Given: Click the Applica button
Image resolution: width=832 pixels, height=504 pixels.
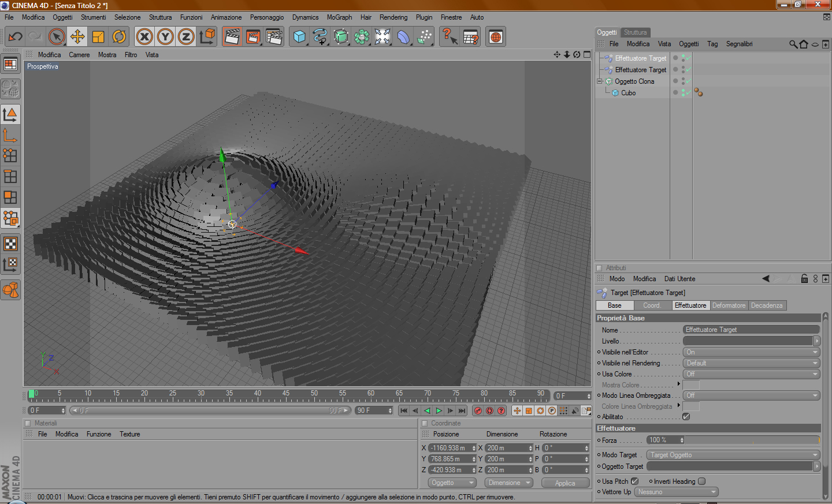Looking at the screenshot, I should [565, 483].
